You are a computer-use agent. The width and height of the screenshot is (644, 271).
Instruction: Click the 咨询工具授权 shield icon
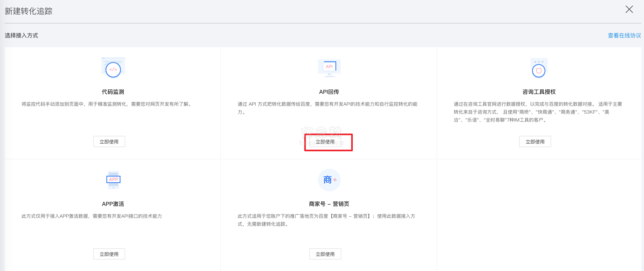(x=539, y=68)
